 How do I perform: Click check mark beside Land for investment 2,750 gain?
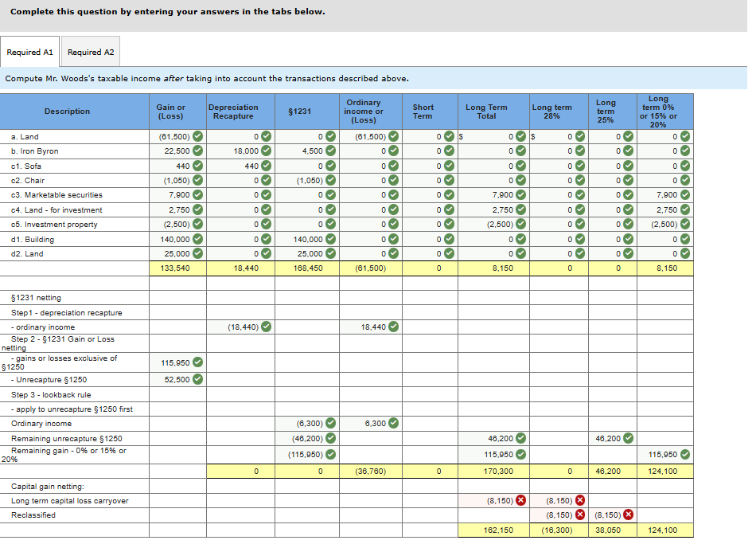[x=197, y=209]
